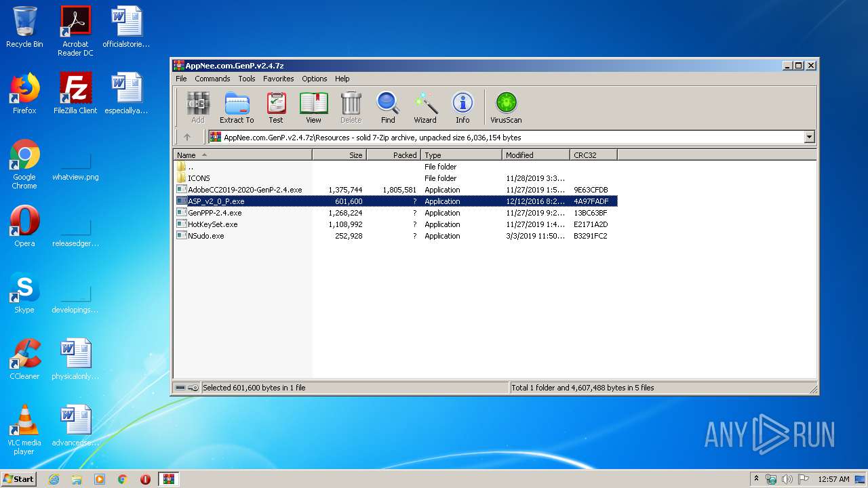
Task: Open the Tools menu
Action: (247, 79)
